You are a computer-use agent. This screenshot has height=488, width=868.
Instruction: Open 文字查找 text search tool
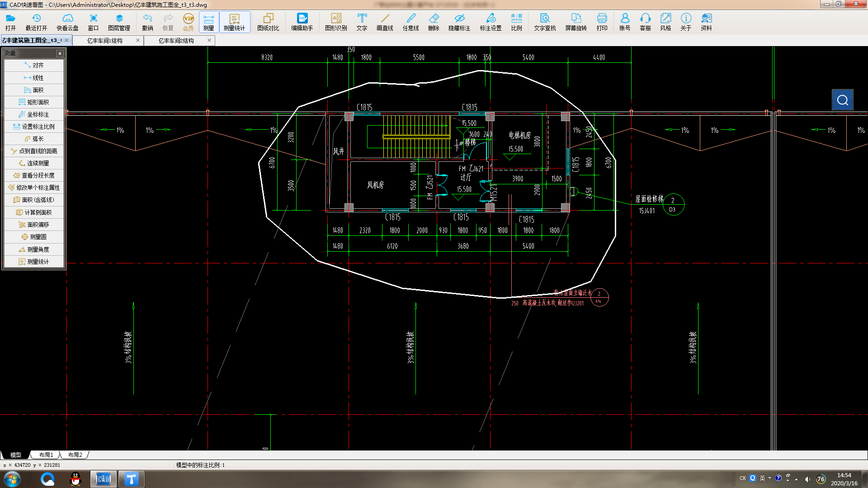(x=545, y=21)
